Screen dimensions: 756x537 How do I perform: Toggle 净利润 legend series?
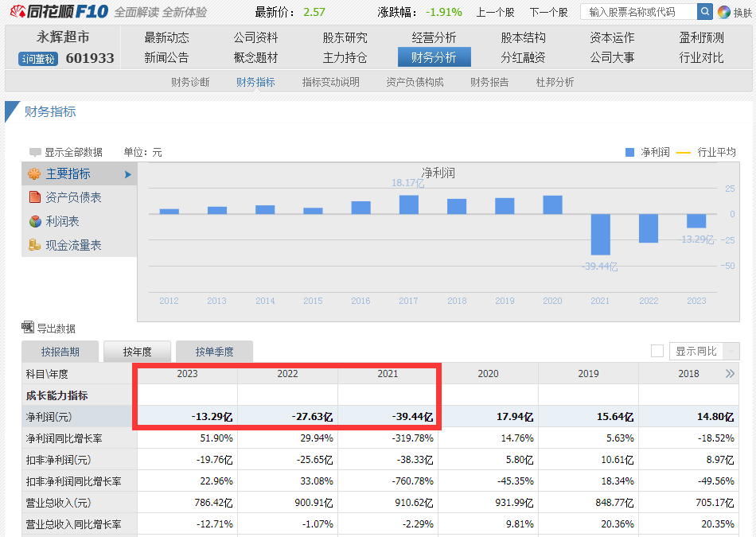pyautogui.click(x=648, y=152)
